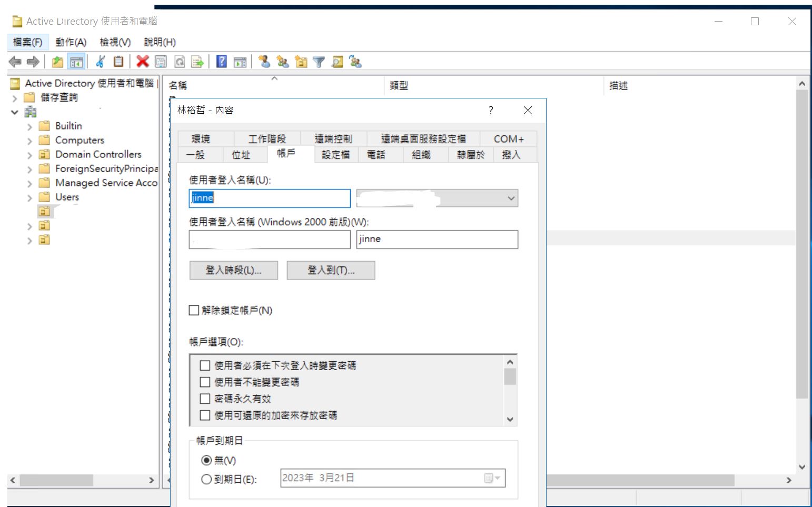Click the red Delete icon in toolbar

pyautogui.click(x=142, y=62)
